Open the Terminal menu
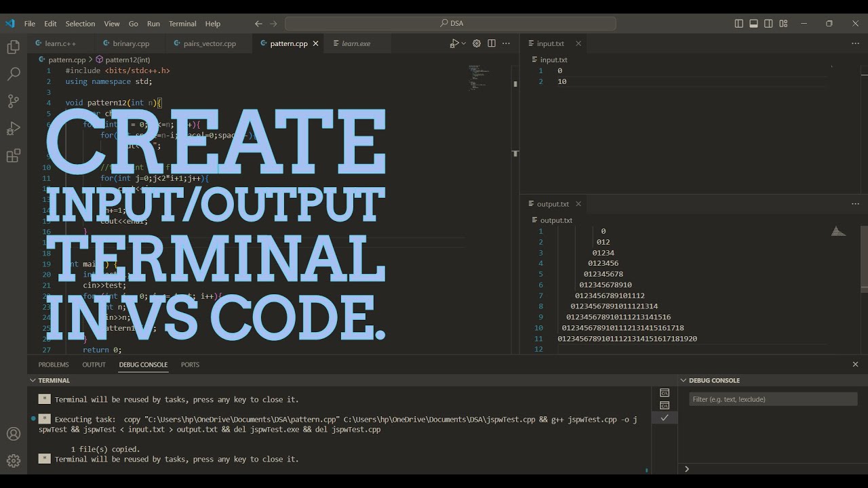 (x=182, y=23)
